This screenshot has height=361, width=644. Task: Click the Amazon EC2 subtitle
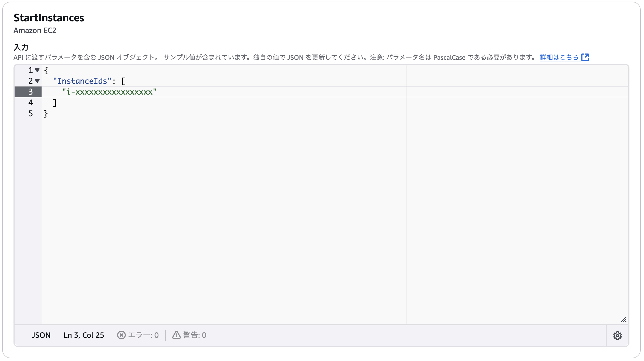pyautogui.click(x=35, y=30)
